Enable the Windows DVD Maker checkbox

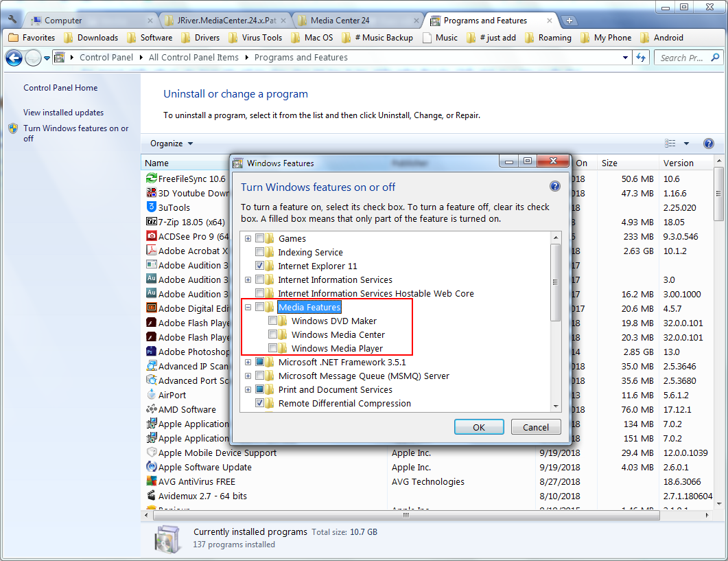272,321
